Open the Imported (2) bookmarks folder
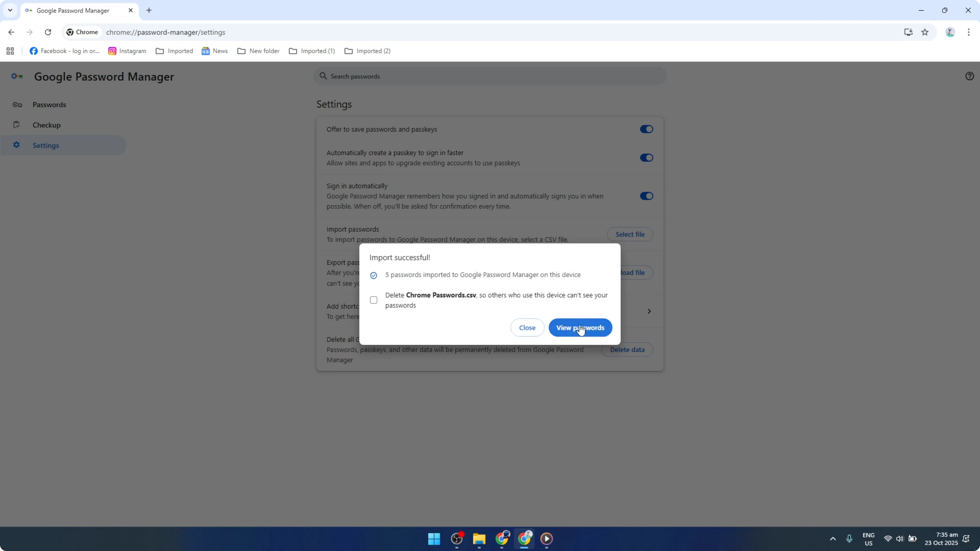Image resolution: width=980 pixels, height=551 pixels. [x=367, y=51]
